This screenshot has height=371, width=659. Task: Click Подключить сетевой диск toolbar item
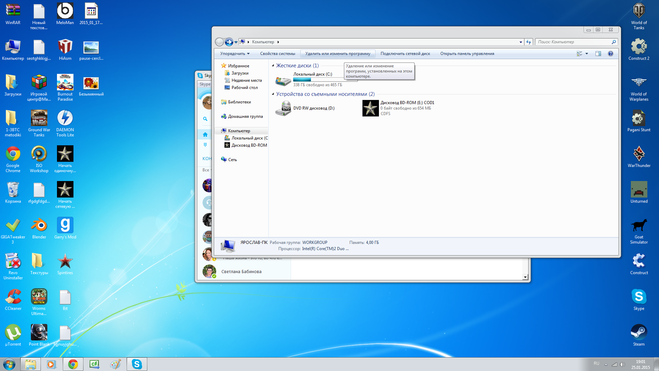(x=405, y=54)
